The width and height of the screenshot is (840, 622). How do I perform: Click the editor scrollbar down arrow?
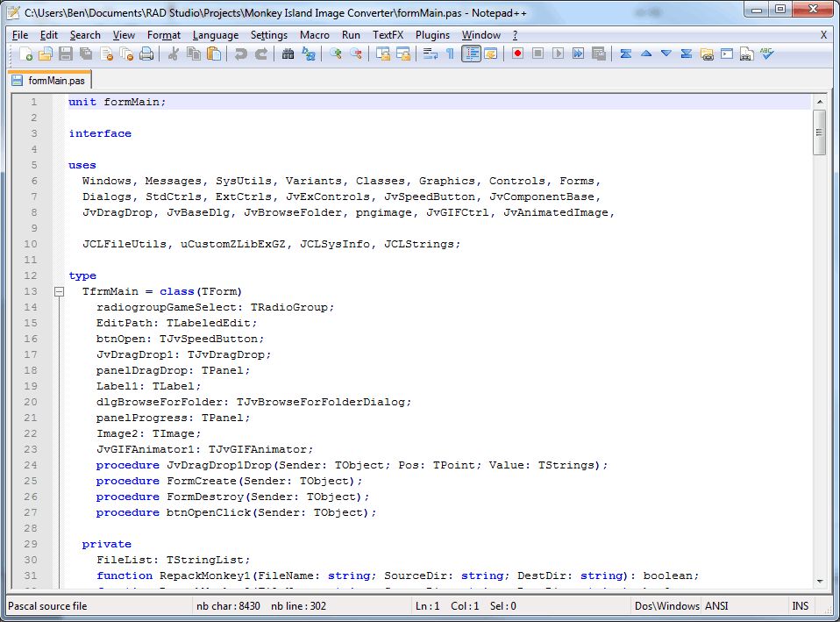[820, 581]
